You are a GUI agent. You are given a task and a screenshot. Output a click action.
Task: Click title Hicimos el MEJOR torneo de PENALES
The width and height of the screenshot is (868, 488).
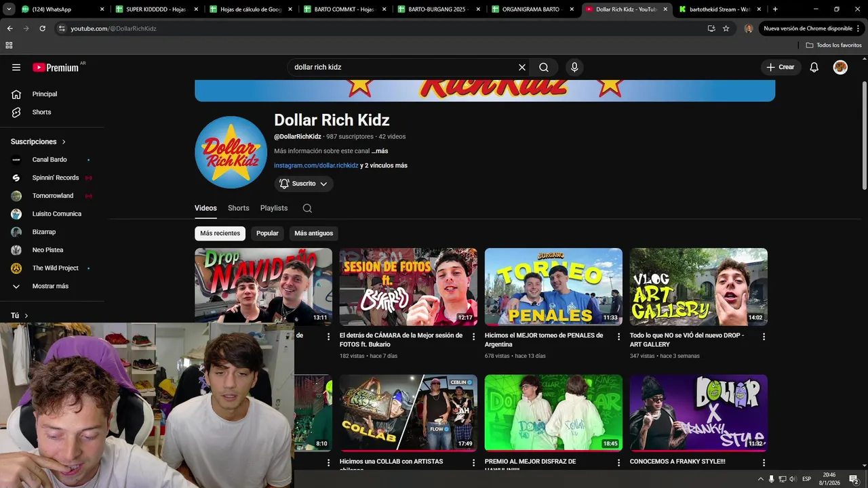coord(544,340)
